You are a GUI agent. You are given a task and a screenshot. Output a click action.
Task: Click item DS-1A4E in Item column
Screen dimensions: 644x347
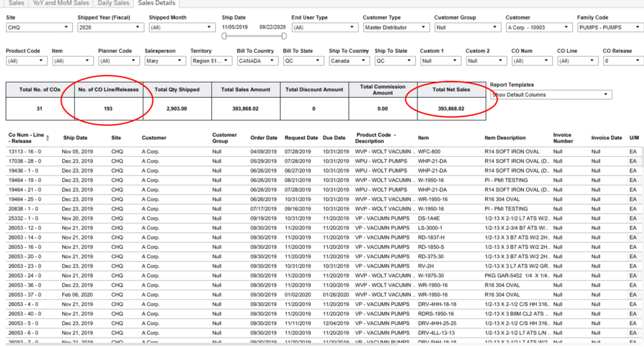point(428,219)
